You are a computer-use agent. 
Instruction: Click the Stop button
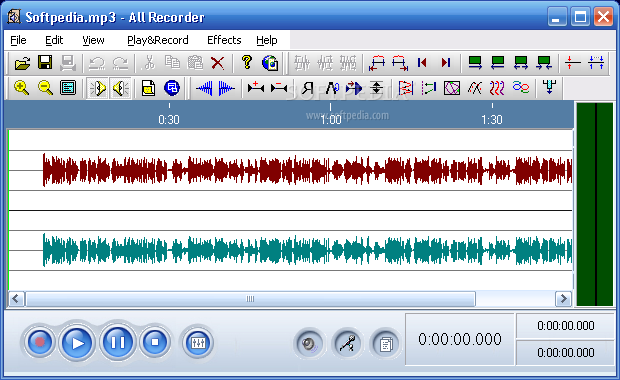155,342
